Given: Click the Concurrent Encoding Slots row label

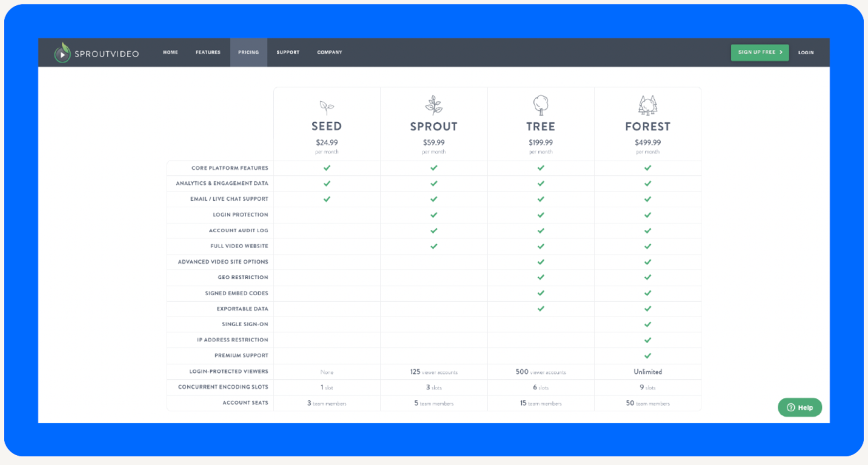Looking at the screenshot, I should pyautogui.click(x=223, y=387).
